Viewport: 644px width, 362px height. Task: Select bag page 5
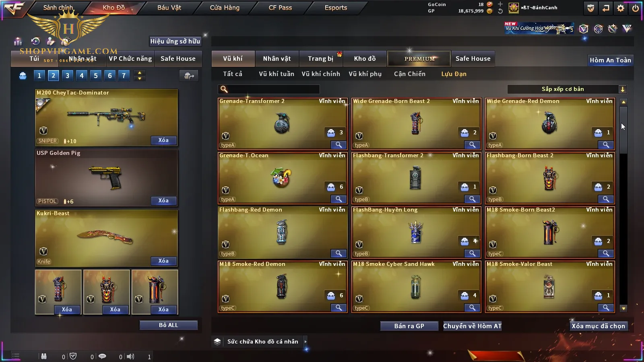click(95, 75)
